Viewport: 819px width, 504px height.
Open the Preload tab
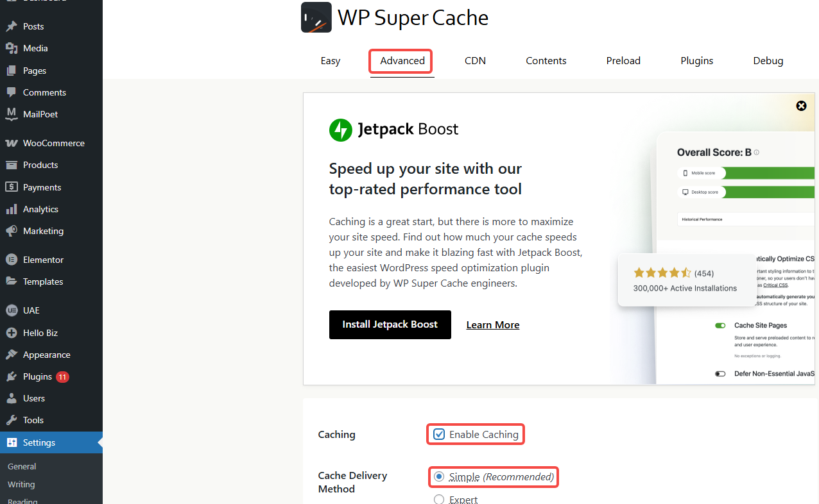pos(623,61)
